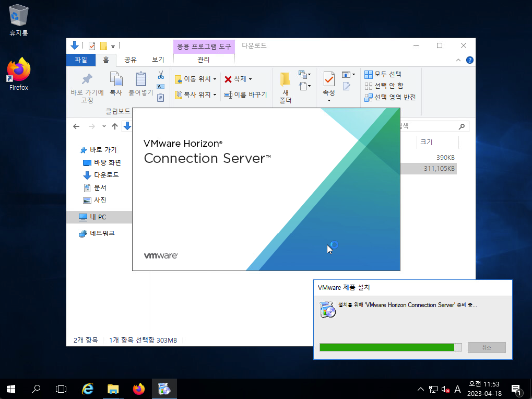This screenshot has width=532, height=399.
Task: Click the Copy icon in the ribbon
Action: pos(116,79)
